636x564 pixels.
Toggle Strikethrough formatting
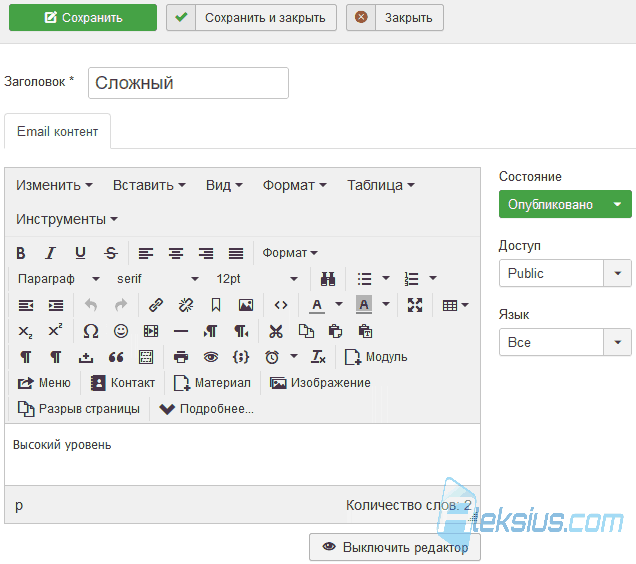(x=110, y=253)
